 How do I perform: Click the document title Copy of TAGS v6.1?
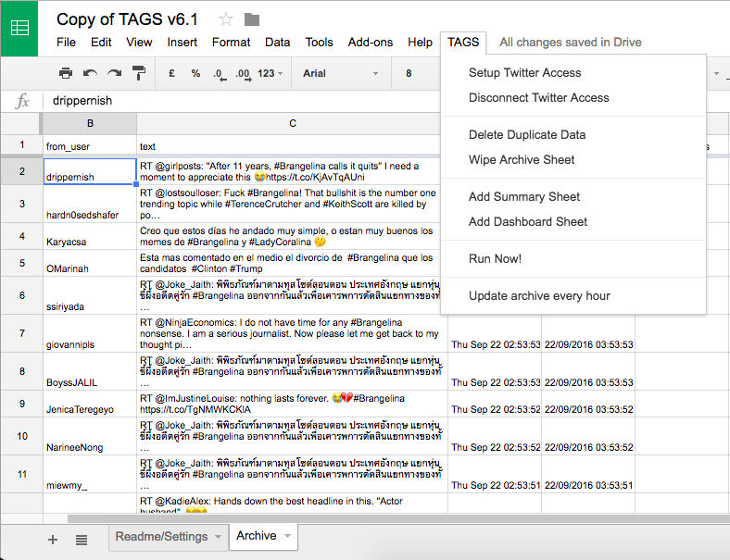tap(127, 19)
